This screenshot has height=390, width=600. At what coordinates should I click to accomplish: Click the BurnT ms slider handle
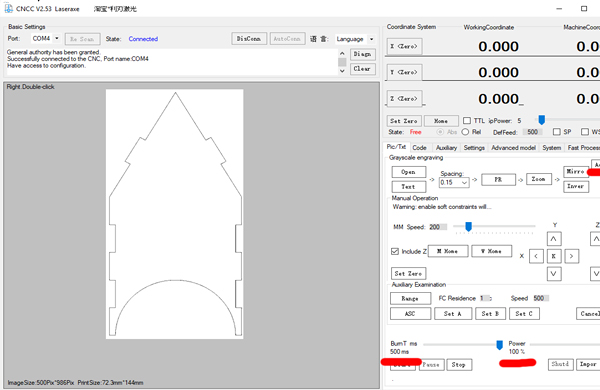(x=499, y=345)
